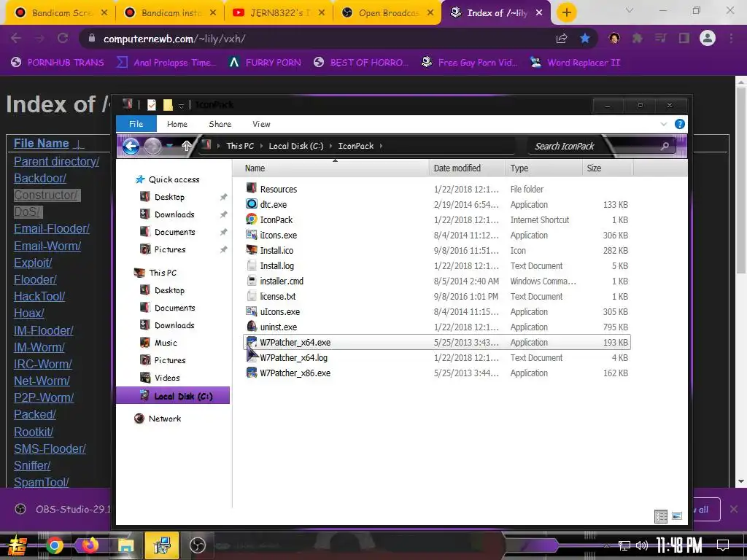Screen dimensions: 747x560
Task: Open OBS Studio taskbar icon
Action: click(197, 545)
